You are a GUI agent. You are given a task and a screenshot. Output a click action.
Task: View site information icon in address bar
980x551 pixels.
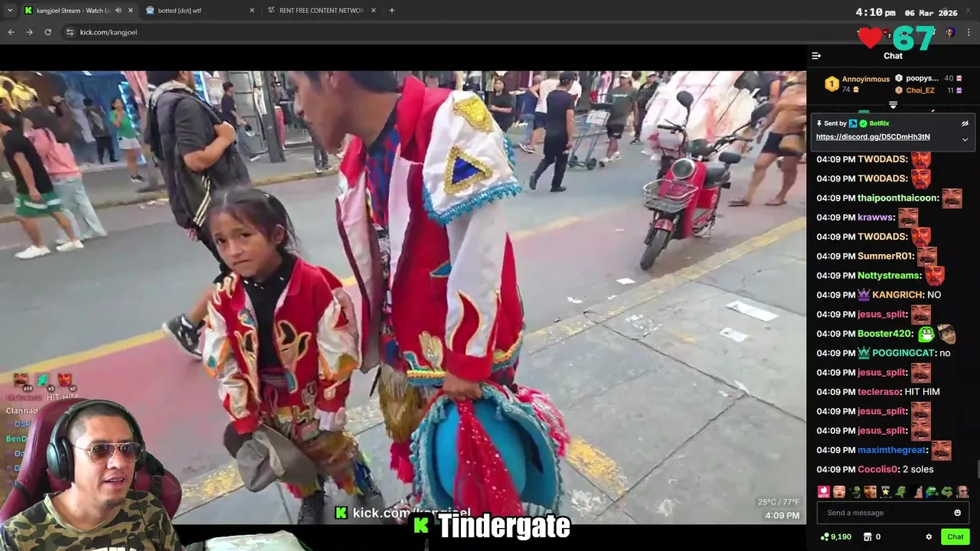point(70,32)
